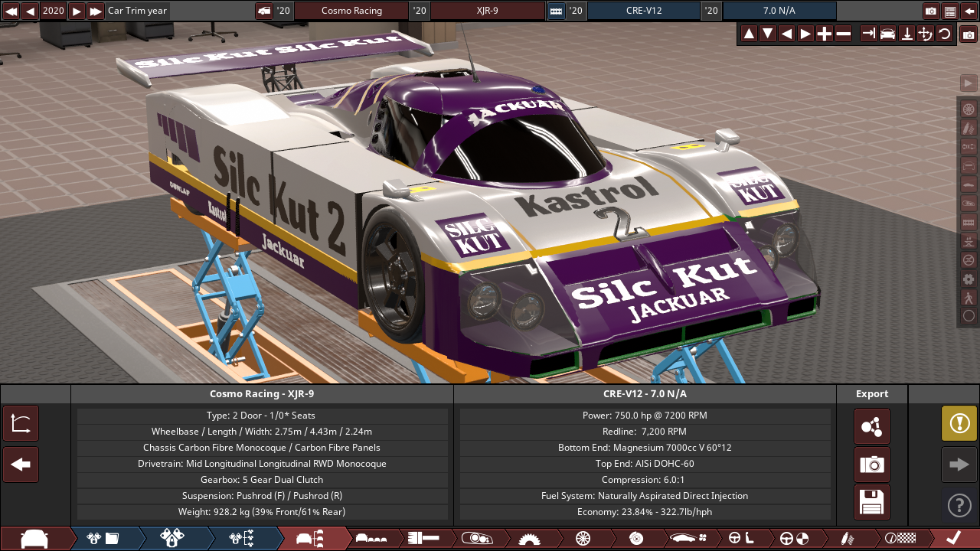Screen dimensions: 980x551
Task: Jump back to the earliest year with the double-left arrow
Action: [x=11, y=11]
